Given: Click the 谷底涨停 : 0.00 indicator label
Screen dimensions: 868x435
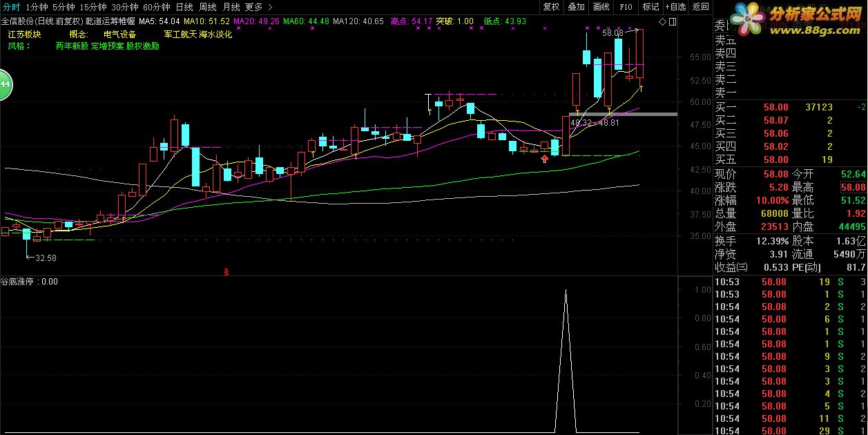Looking at the screenshot, I should point(29,281).
